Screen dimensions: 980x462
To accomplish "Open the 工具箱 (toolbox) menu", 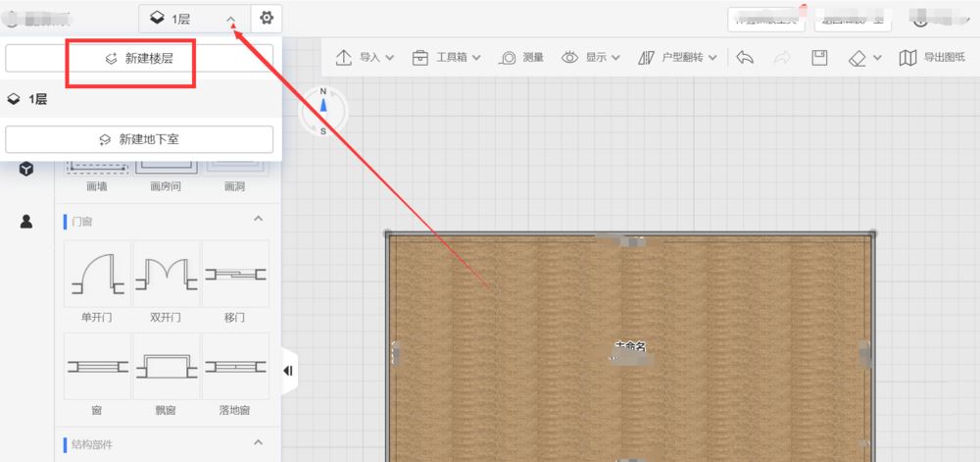I will 447,58.
